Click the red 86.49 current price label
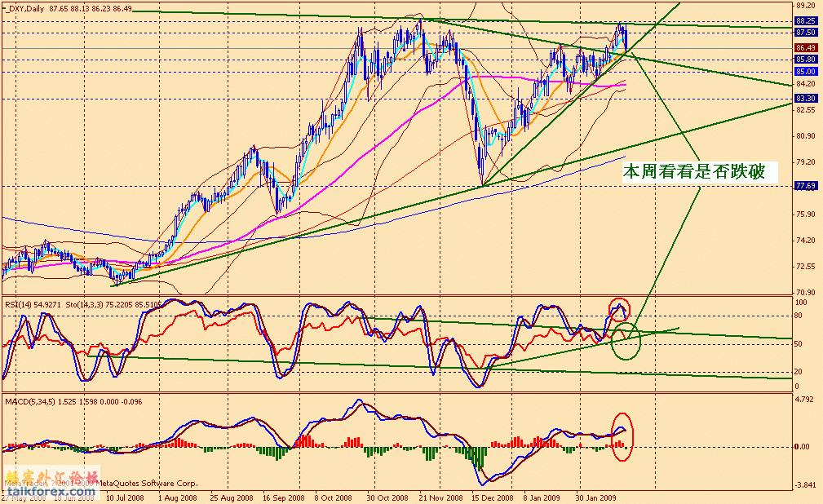The width and height of the screenshot is (823, 504). (x=806, y=48)
